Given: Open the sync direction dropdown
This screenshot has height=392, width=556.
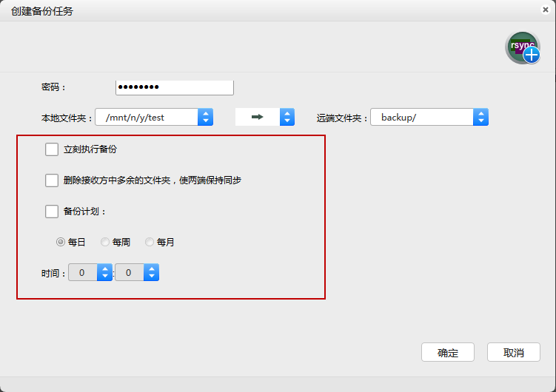Looking at the screenshot, I should pyautogui.click(x=287, y=117).
